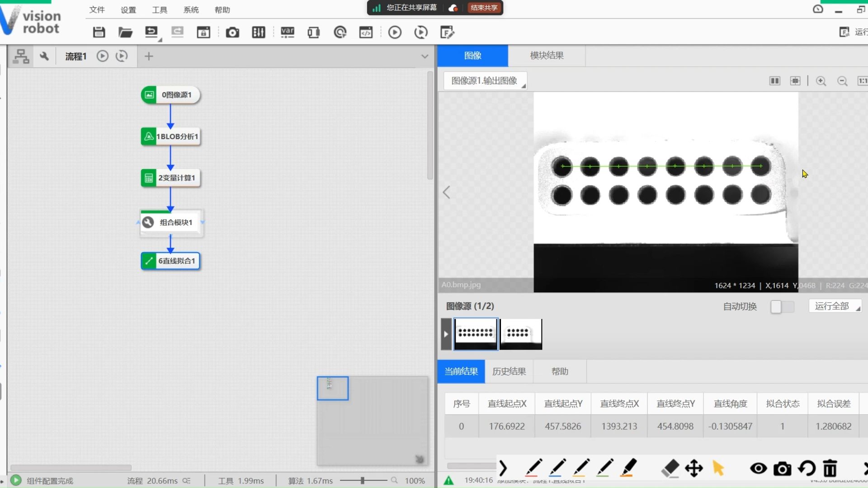Select the green annotation pen

point(604,468)
